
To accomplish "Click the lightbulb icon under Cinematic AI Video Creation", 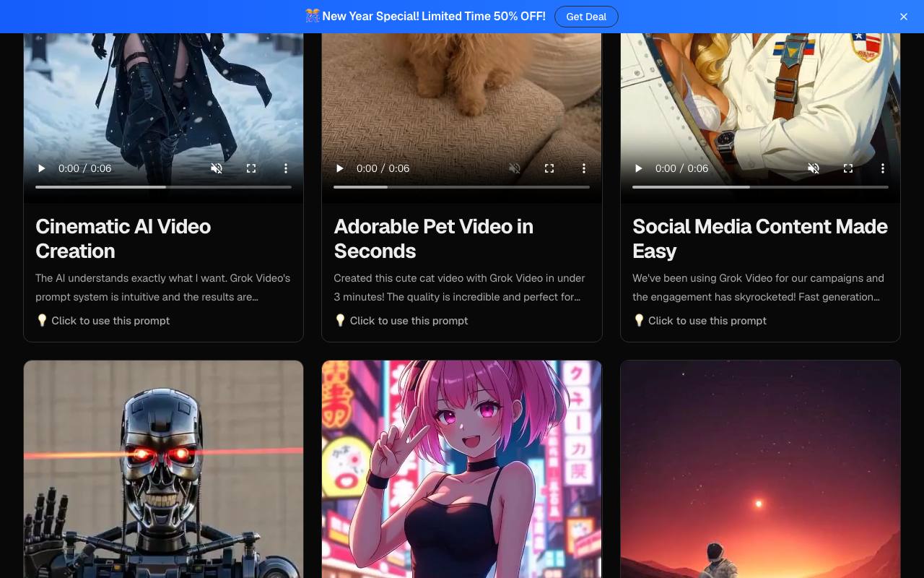I will click(42, 321).
